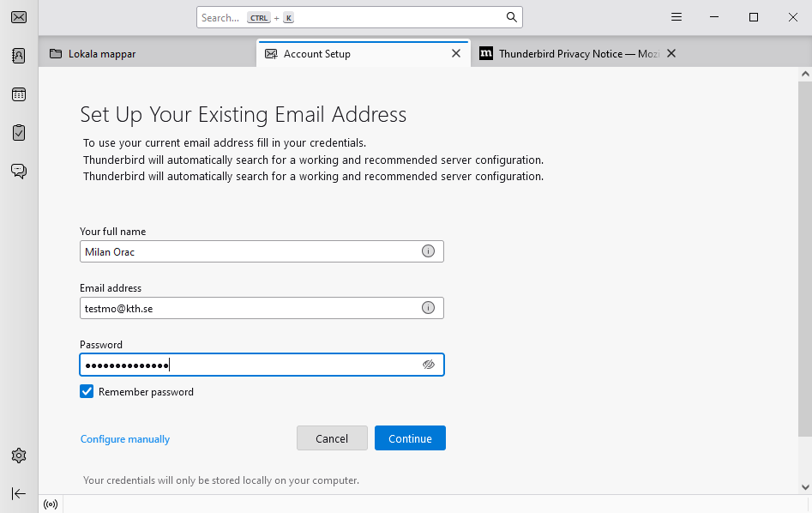Open the Tasks space icon
812x513 pixels.
coord(19,133)
